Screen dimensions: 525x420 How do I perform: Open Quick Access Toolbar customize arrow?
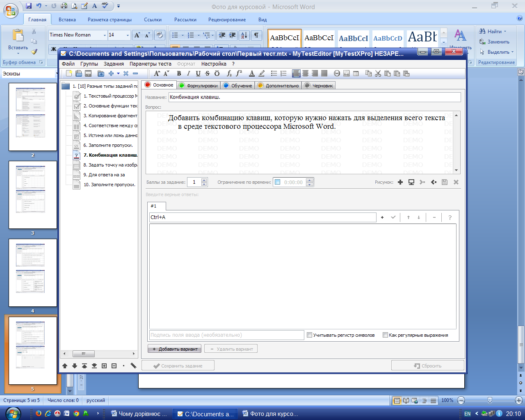tap(119, 6)
